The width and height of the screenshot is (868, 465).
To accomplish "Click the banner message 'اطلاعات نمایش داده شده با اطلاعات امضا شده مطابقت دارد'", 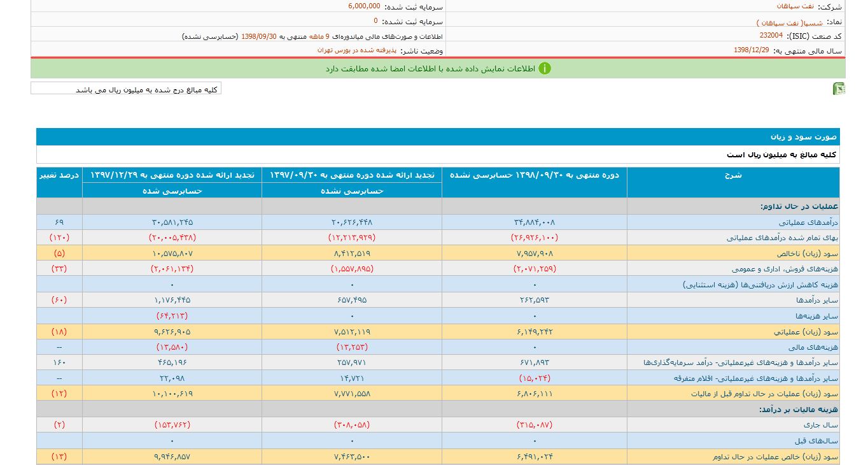I will (430, 68).
